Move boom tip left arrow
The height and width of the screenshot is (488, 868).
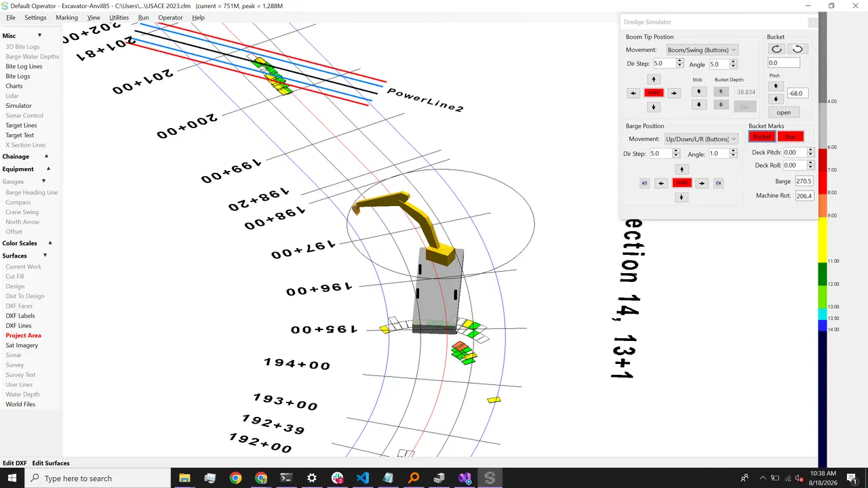pyautogui.click(x=633, y=93)
